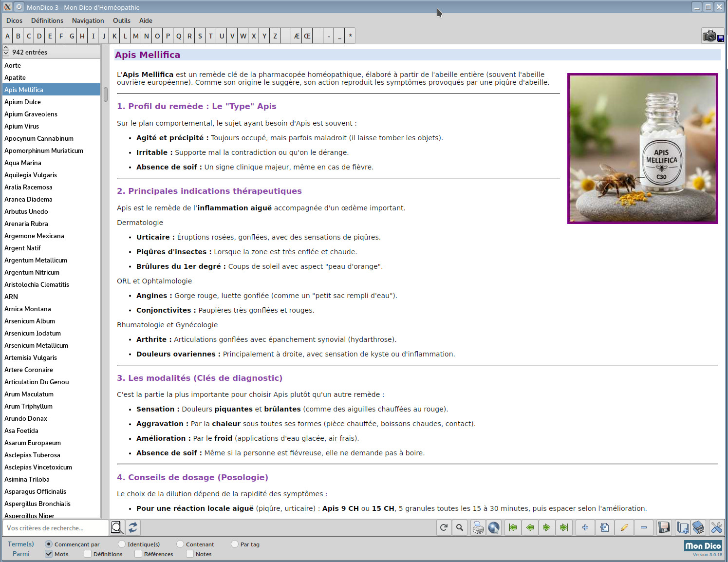Go to the first entry with green arrow
Viewport: 728px width, 562px height.
(513, 527)
